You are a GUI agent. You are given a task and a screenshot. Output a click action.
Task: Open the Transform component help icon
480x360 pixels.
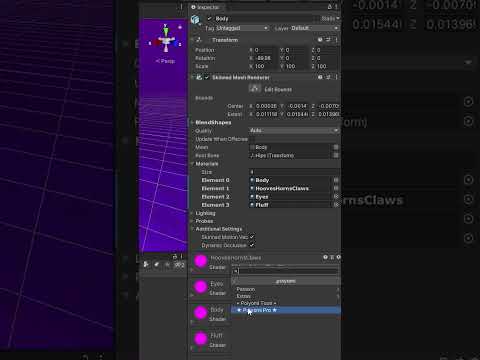[x=320, y=40]
